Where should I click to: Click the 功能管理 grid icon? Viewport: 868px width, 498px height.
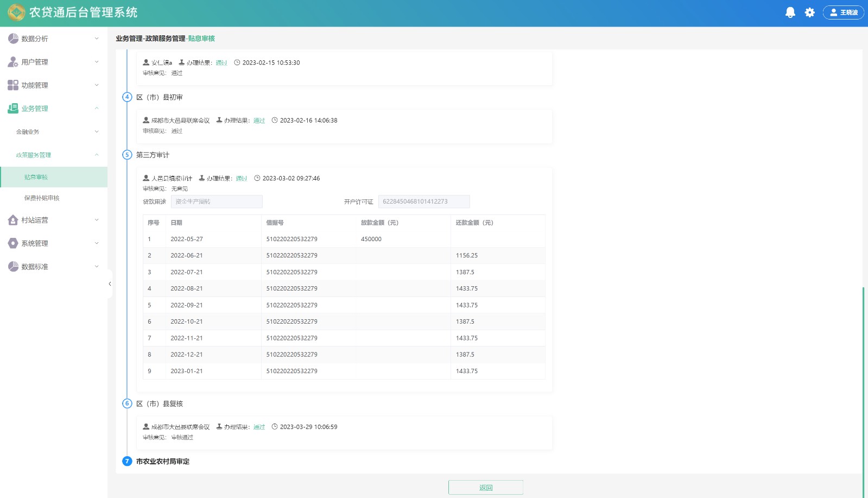13,85
